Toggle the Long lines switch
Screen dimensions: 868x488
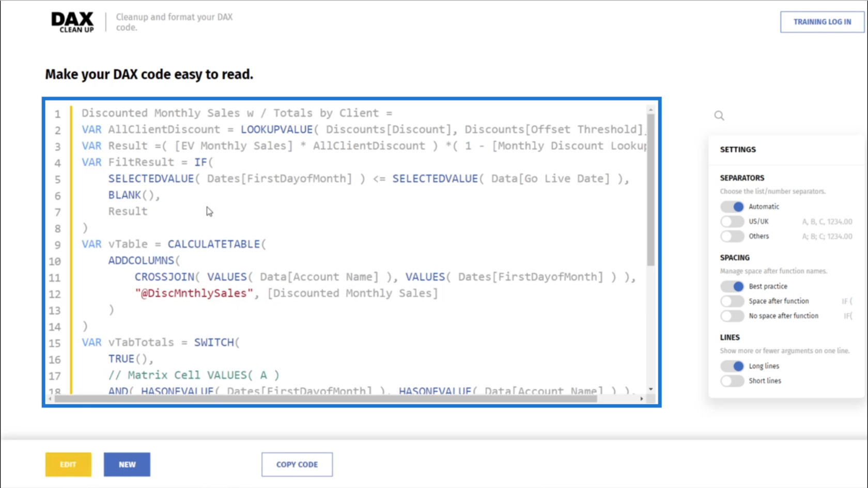tap(732, 366)
